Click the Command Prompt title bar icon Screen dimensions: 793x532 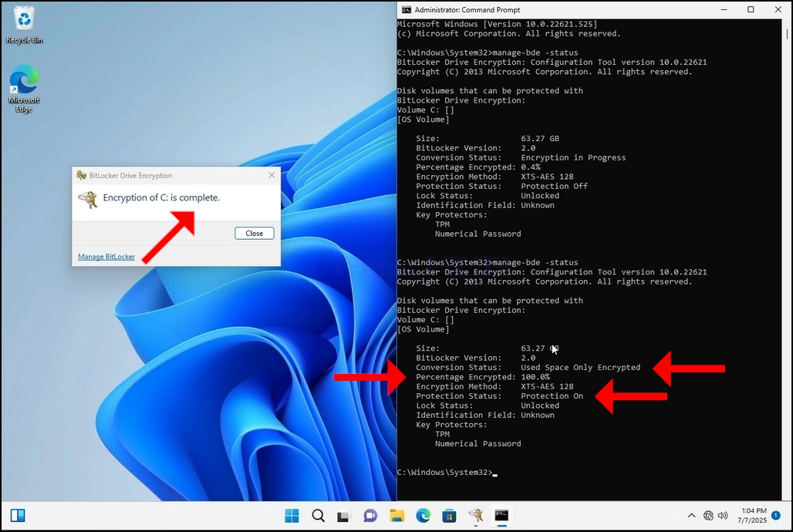click(x=406, y=9)
